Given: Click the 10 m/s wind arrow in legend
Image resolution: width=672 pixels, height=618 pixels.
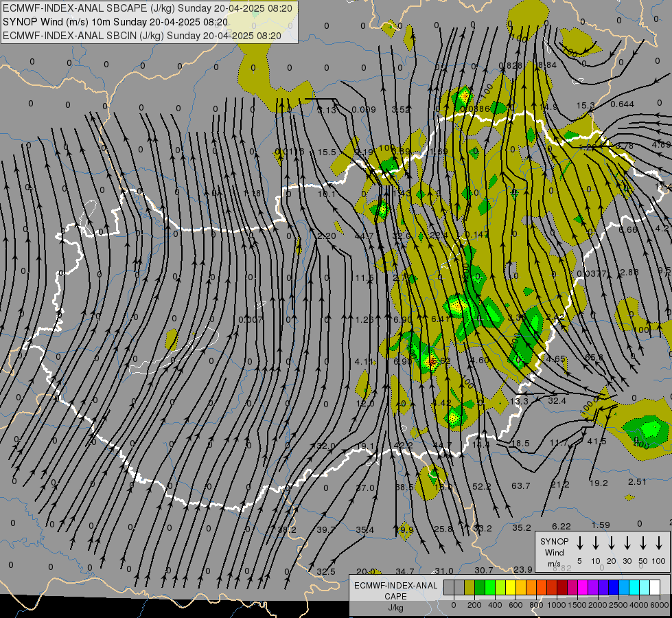Looking at the screenshot, I should [x=596, y=543].
